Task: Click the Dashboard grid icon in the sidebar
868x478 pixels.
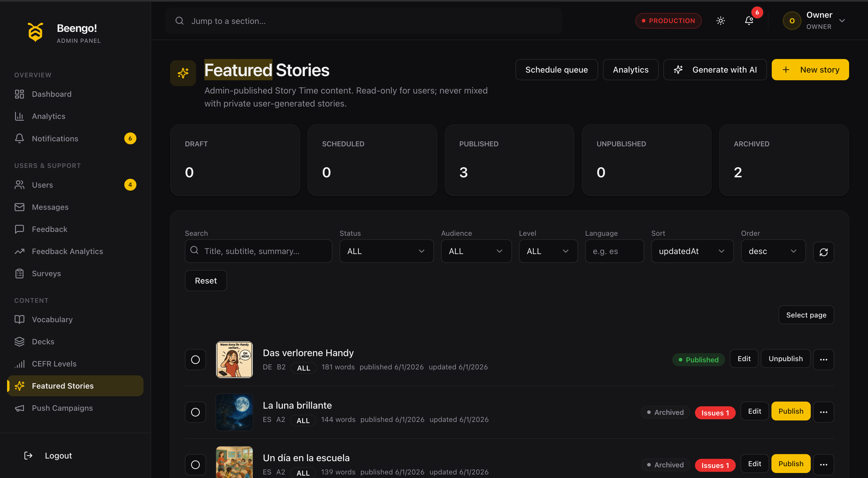Action: coord(19,94)
